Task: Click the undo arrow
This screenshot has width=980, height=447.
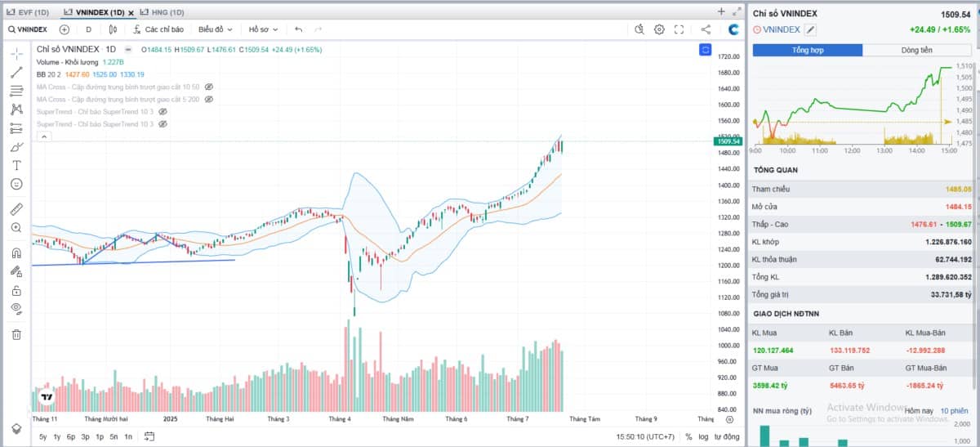Action: pyautogui.click(x=298, y=29)
